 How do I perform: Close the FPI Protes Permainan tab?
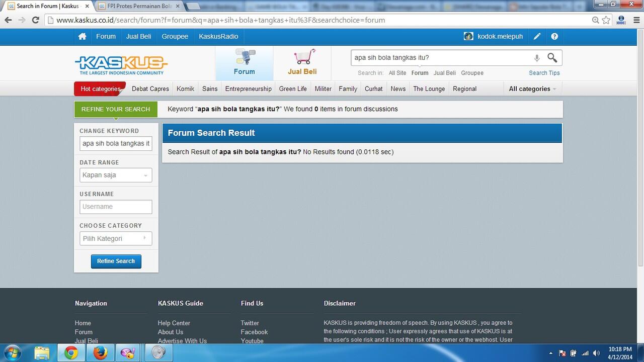point(178,6)
